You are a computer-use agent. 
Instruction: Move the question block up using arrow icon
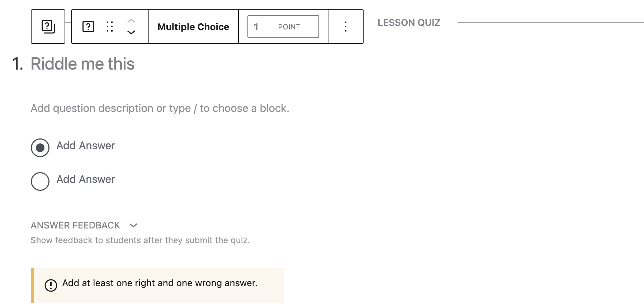(x=131, y=20)
